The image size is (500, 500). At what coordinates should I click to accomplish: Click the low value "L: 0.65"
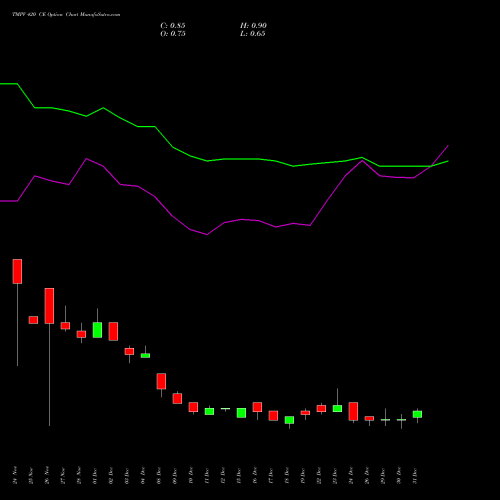click(x=253, y=34)
